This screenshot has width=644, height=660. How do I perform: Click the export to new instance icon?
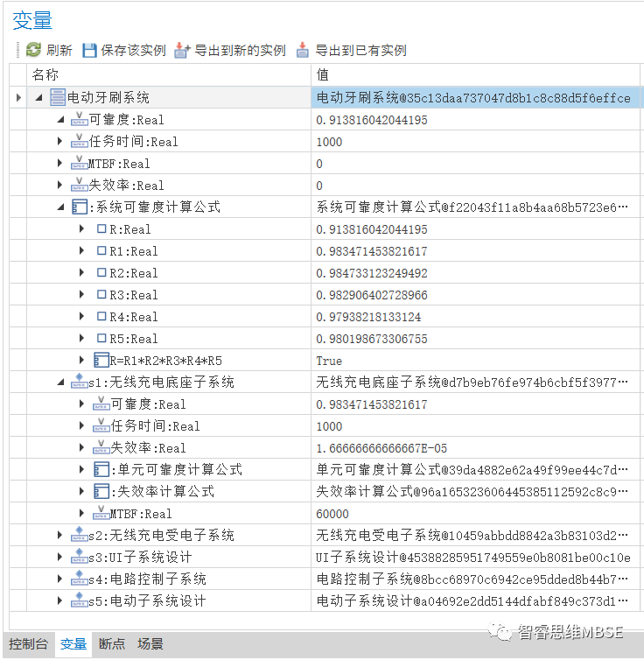coord(182,50)
